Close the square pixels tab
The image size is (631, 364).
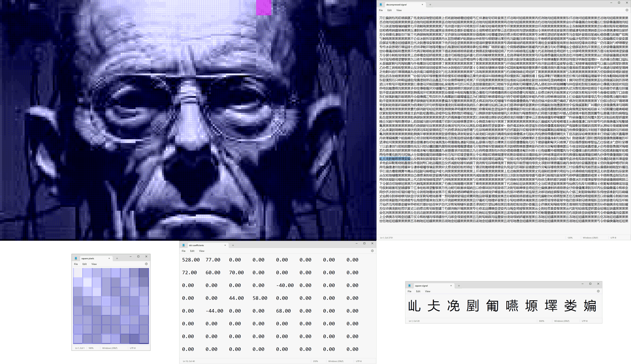click(109, 258)
